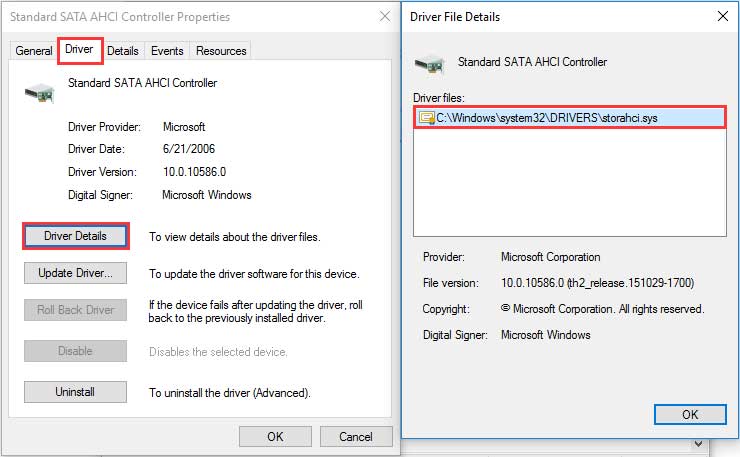This screenshot has width=740, height=457.
Task: Click the File version value in Driver File Details
Action: tap(597, 283)
